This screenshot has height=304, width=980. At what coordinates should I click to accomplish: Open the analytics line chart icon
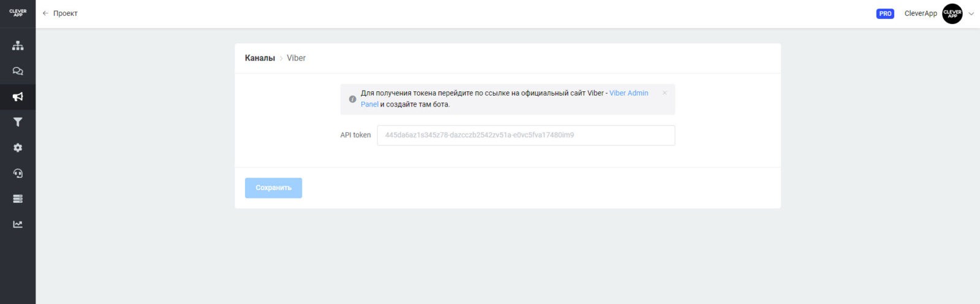[x=18, y=224]
